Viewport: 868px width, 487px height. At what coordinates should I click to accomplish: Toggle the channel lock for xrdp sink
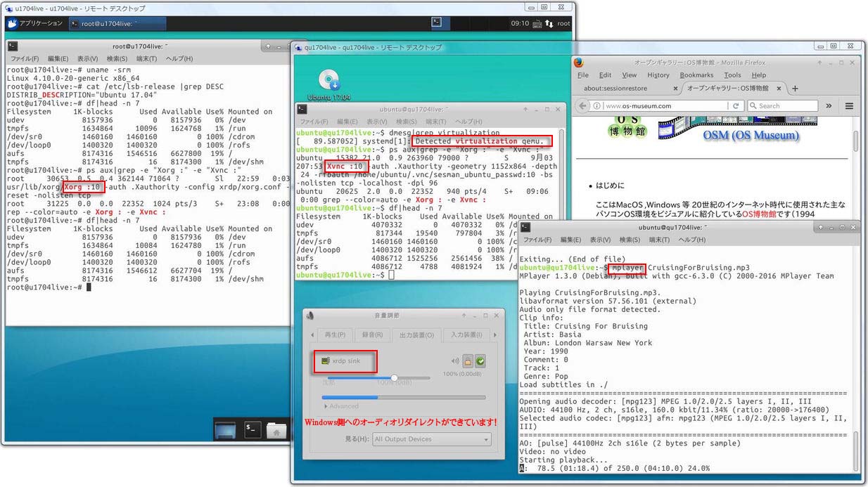(467, 361)
